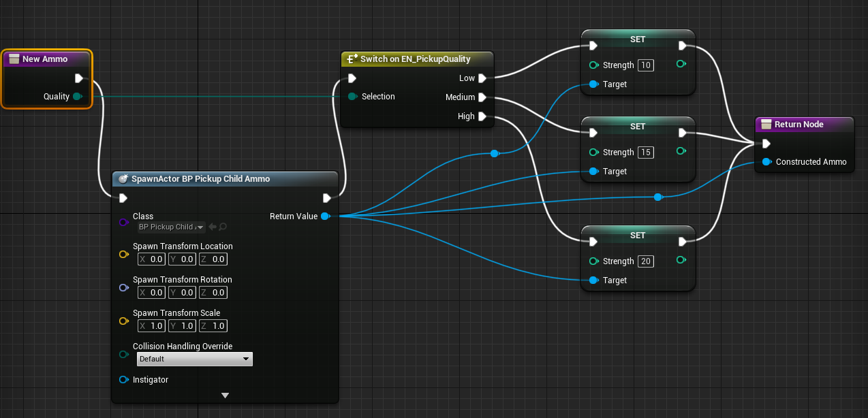Expand the SpawnActor node's advanced pins arrow
Screen dimensions: 868x418
[225, 396]
